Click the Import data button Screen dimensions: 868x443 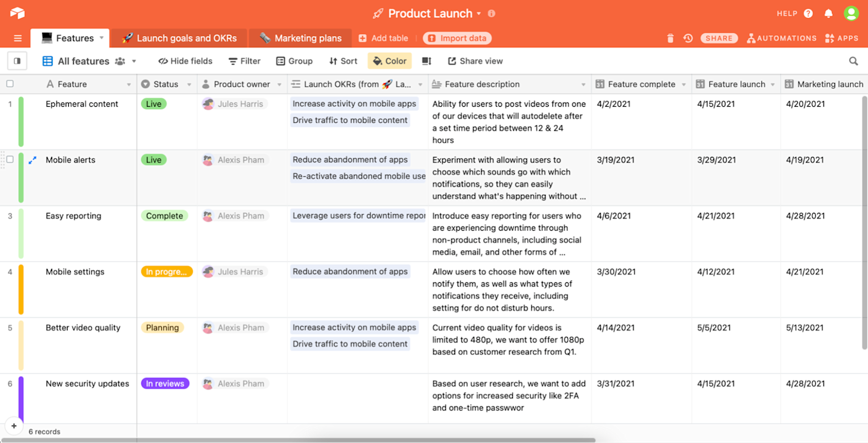[457, 38]
